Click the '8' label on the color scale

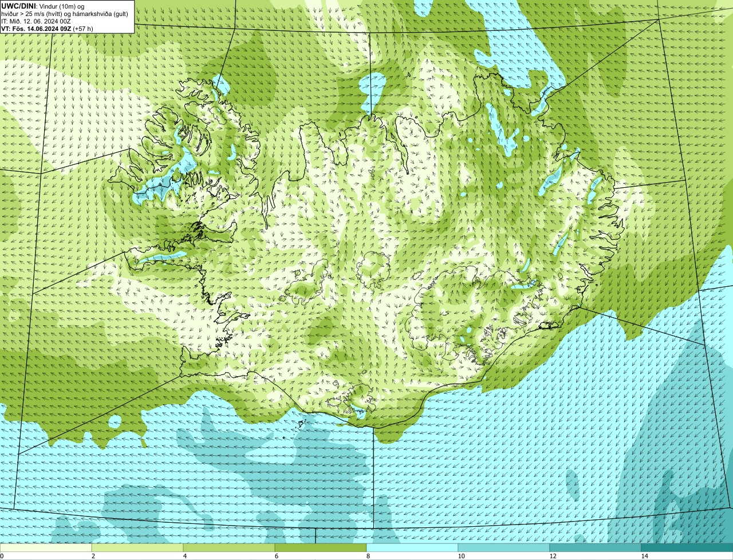368,556
